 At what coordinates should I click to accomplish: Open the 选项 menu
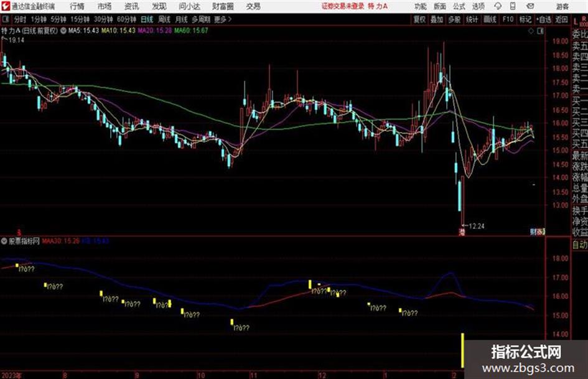(478, 6)
